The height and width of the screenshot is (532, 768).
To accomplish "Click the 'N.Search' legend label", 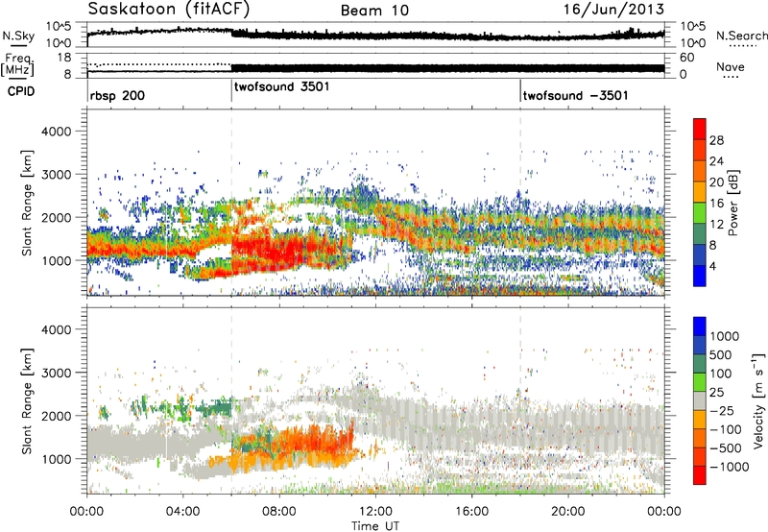I will point(741,36).
